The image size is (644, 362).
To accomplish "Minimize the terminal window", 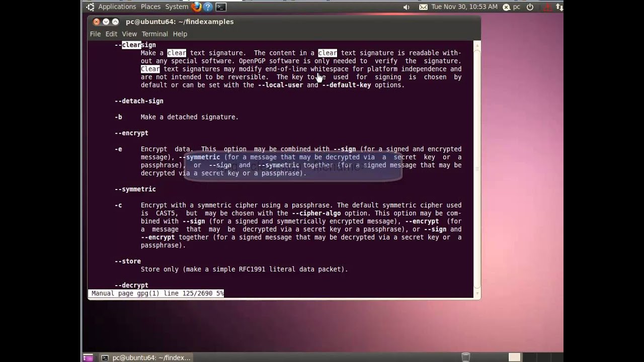I will 106,22.
